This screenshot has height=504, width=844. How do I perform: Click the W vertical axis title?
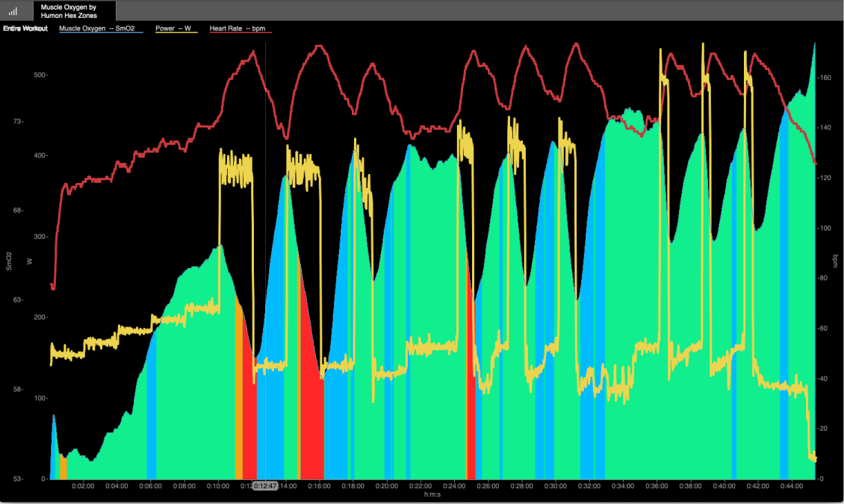point(30,261)
